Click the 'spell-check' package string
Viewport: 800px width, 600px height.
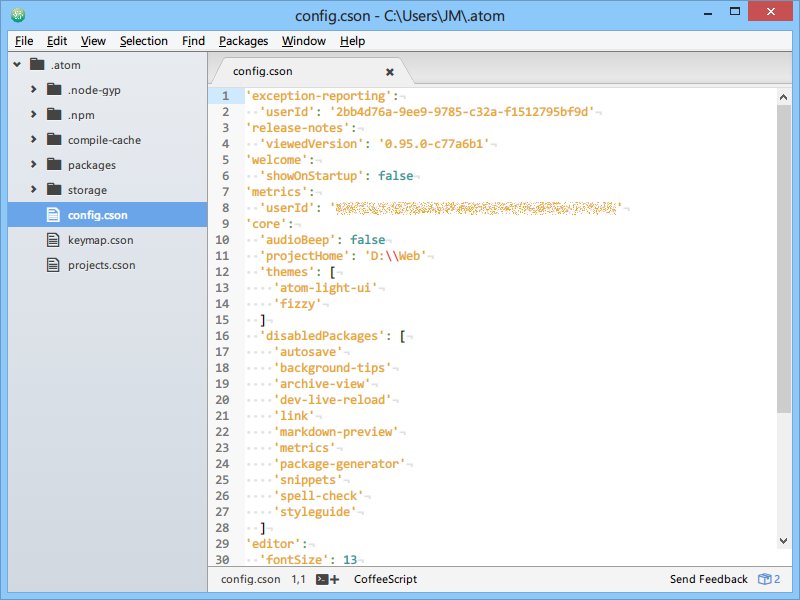pos(318,496)
